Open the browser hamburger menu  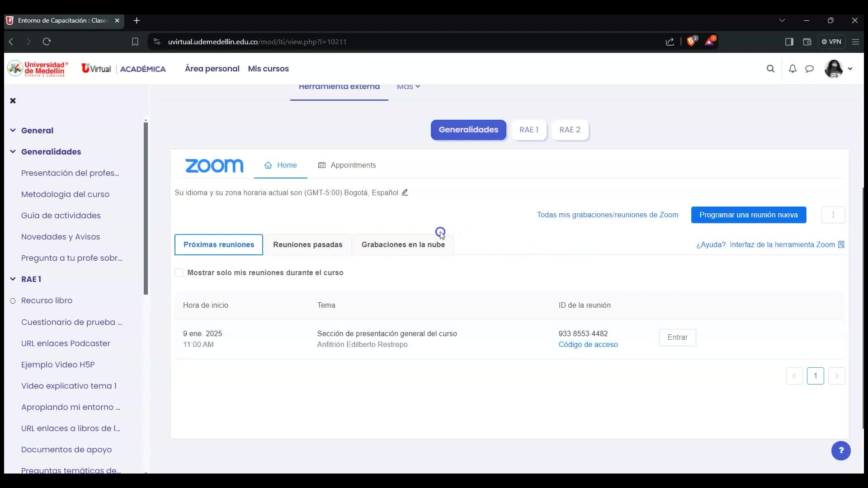pyautogui.click(x=855, y=42)
